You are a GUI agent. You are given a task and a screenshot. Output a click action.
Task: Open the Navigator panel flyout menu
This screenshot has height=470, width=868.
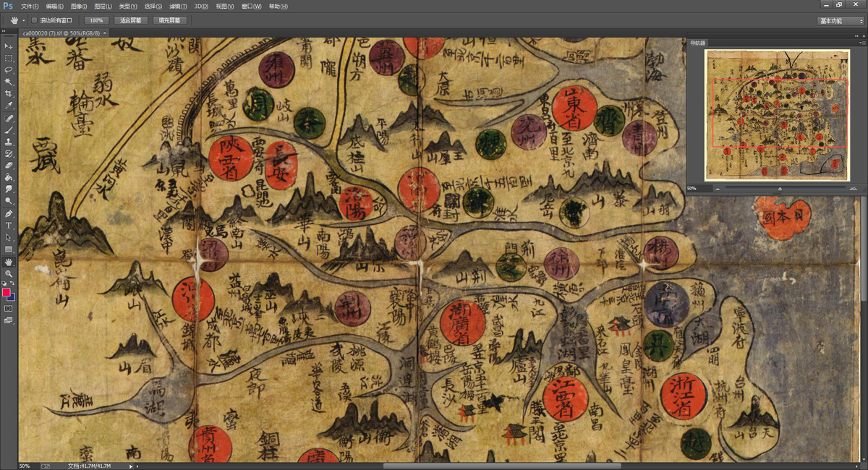(x=861, y=43)
